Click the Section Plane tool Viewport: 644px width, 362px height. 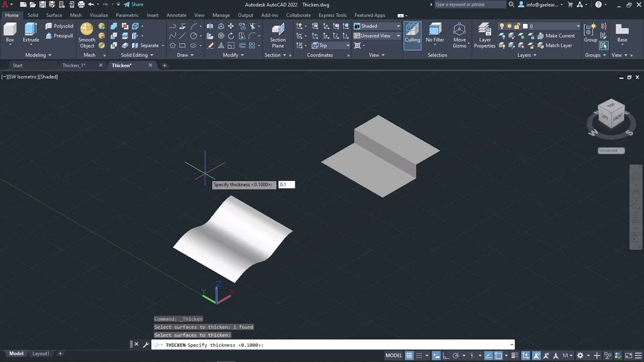pos(278,36)
